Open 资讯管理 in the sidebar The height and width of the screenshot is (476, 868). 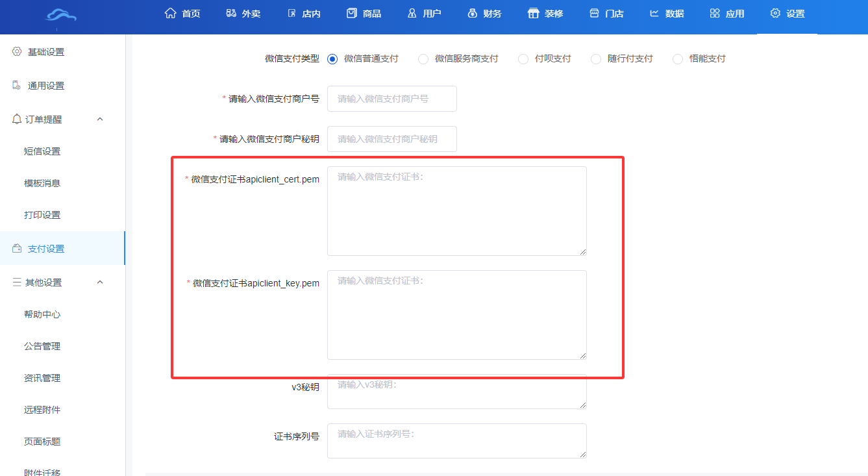(x=42, y=378)
